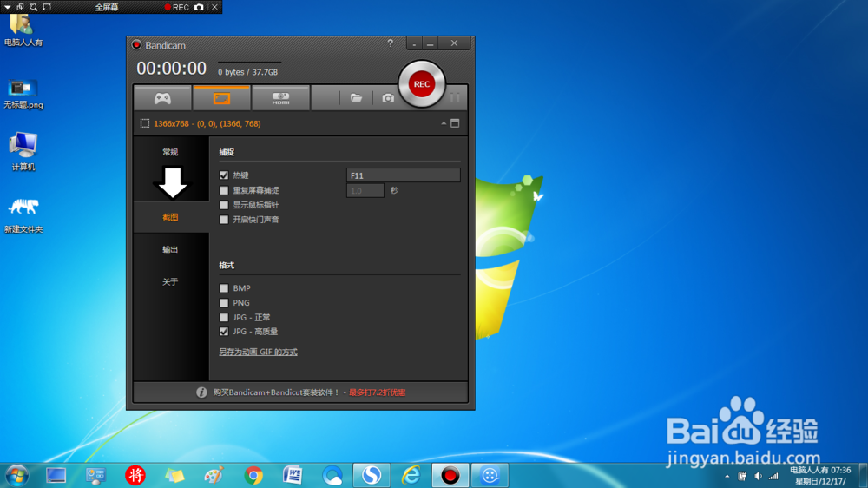Click the 最多打7.2折优惠 promotion link
868x488 pixels.
click(377, 392)
